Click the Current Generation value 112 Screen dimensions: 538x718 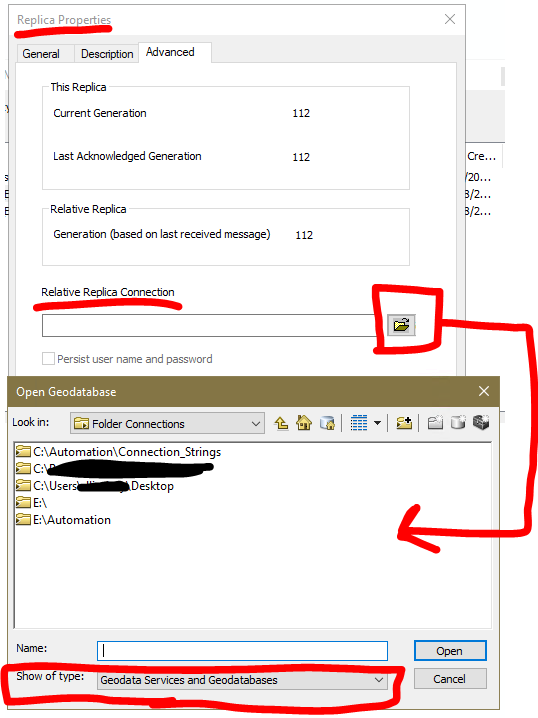(301, 113)
